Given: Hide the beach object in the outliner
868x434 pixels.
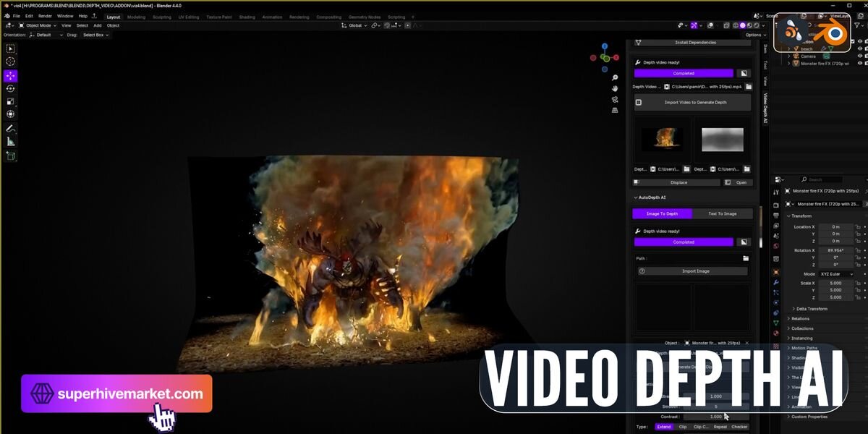Looking at the screenshot, I should point(860,49).
